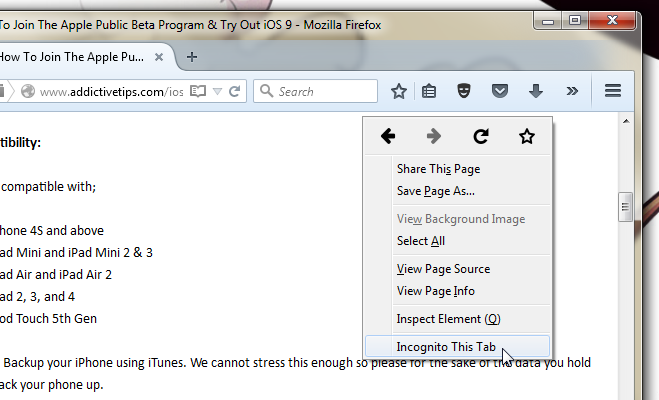
Task: Toggle Reader View in address bar
Action: (198, 91)
